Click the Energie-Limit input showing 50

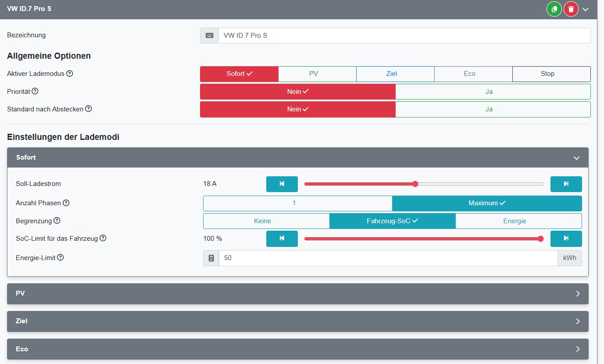click(x=388, y=258)
